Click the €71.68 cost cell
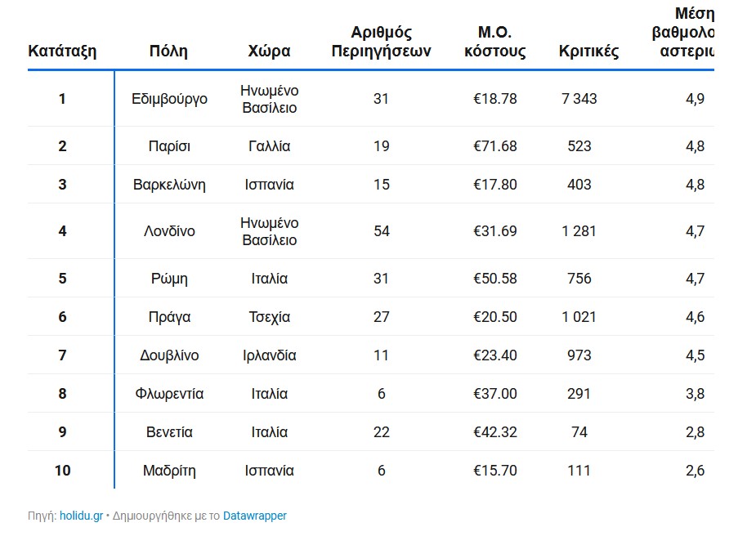 click(494, 146)
